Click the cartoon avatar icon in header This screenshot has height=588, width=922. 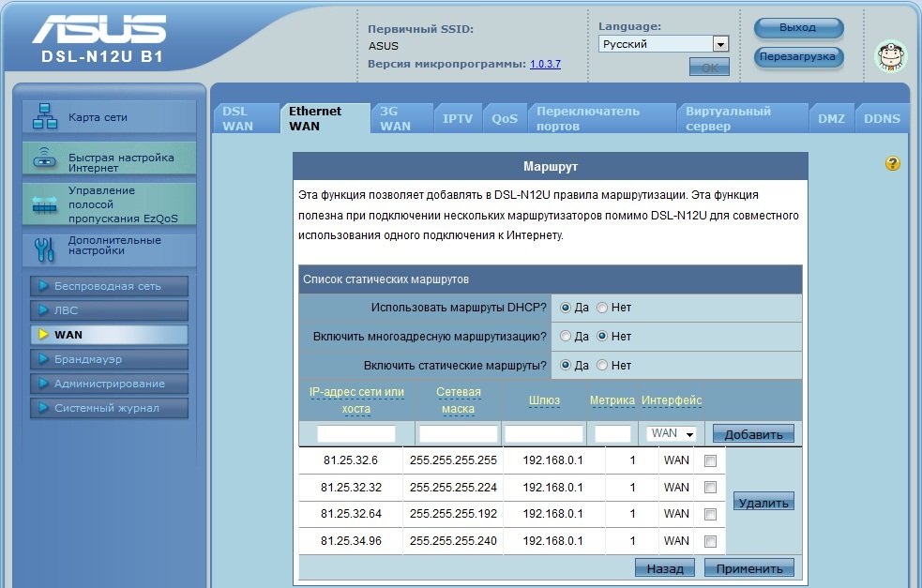point(890,56)
